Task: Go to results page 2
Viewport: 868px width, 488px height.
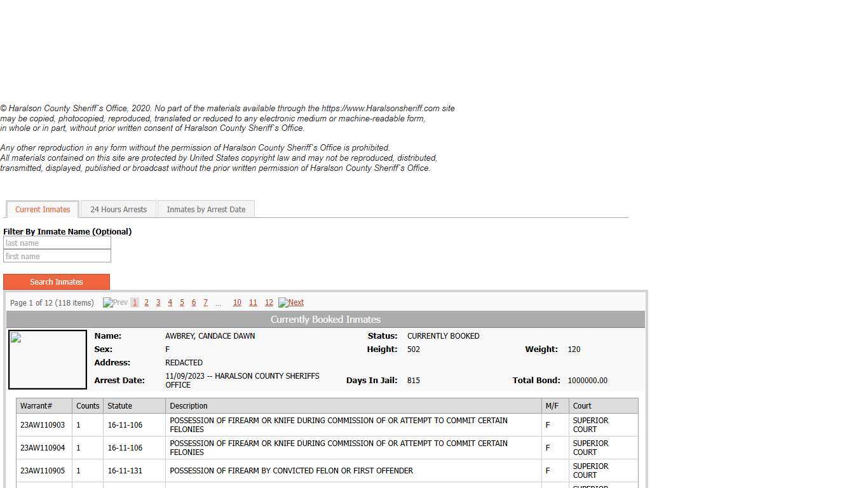Action: [x=146, y=302]
